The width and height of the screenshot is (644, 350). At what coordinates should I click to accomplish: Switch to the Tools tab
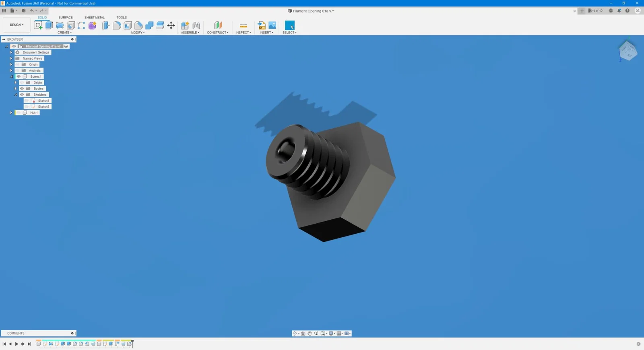coord(122,17)
